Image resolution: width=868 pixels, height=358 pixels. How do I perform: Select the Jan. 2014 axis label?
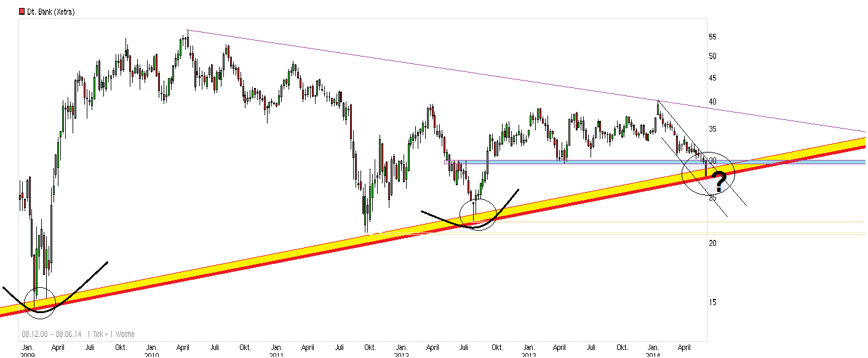click(x=654, y=351)
